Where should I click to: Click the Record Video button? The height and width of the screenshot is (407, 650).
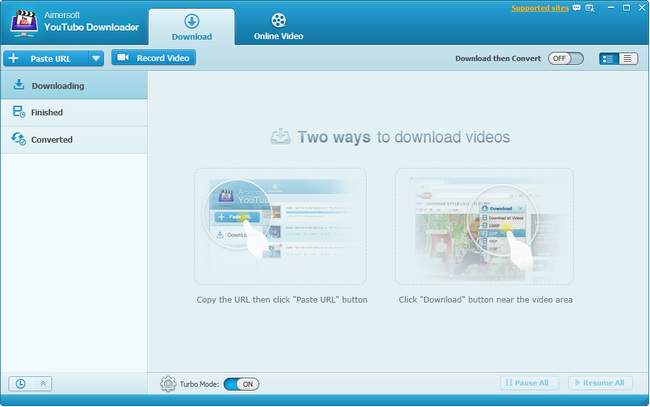(153, 58)
